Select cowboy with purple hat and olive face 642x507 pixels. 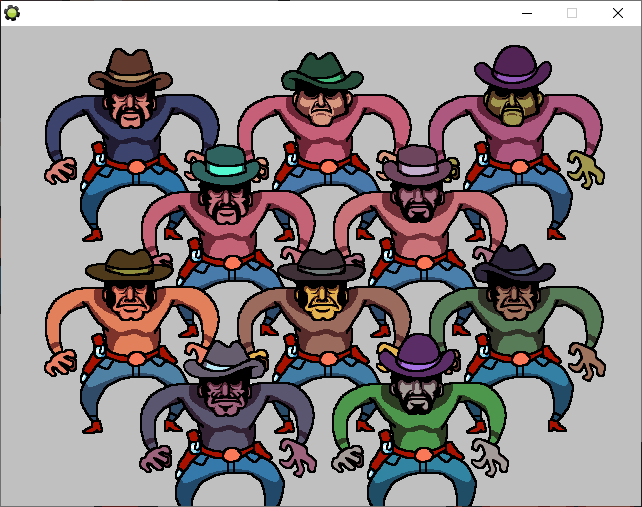(516, 143)
